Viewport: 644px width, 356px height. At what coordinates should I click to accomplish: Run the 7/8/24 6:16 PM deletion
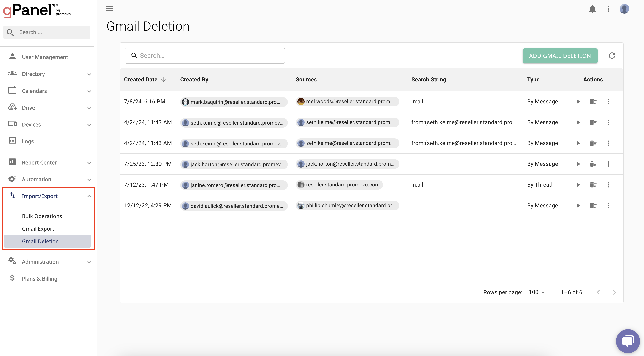pyautogui.click(x=578, y=102)
